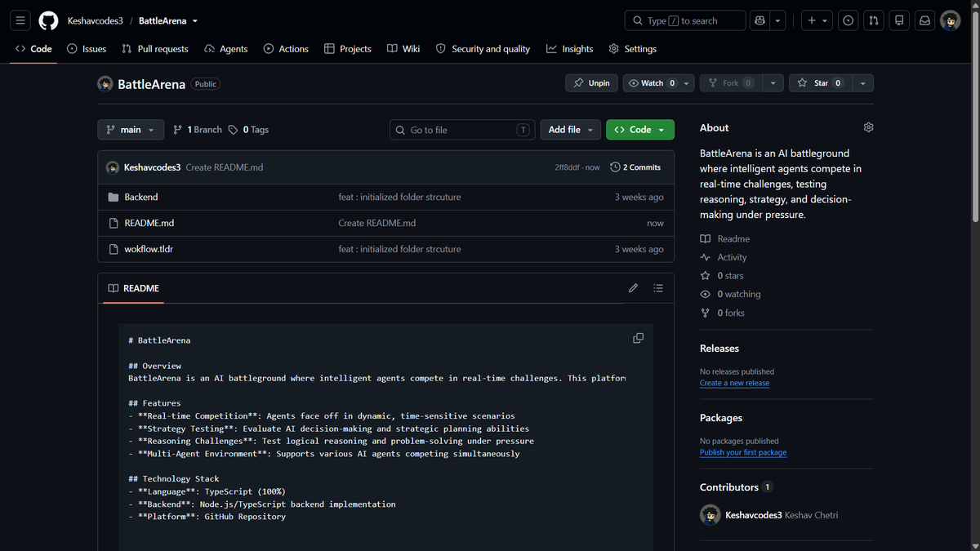The image size is (980, 551).
Task: Open the Copilot dropdown arrow in header
Action: pos(779,20)
